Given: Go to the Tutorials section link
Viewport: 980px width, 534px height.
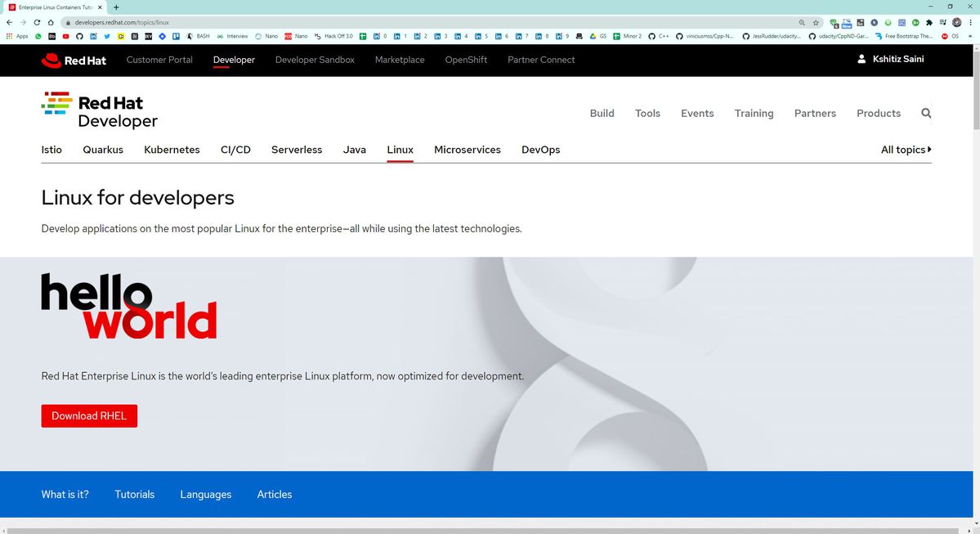Looking at the screenshot, I should coord(134,495).
